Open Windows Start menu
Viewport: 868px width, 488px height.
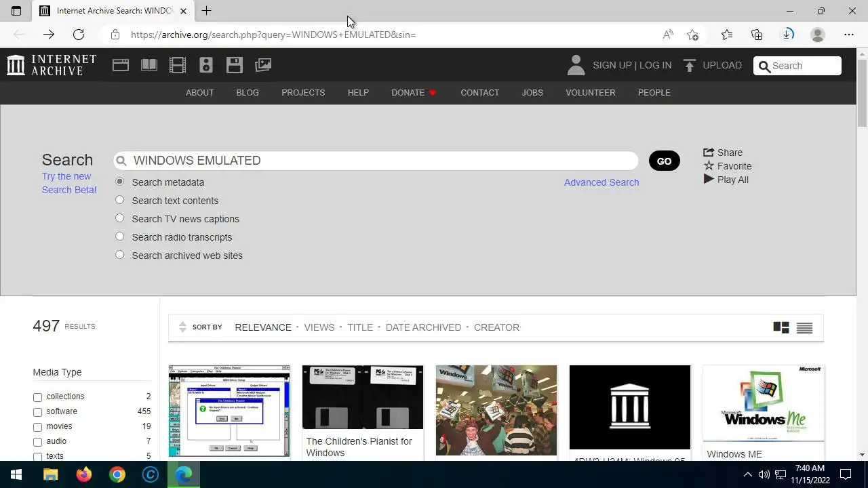pos(16,474)
